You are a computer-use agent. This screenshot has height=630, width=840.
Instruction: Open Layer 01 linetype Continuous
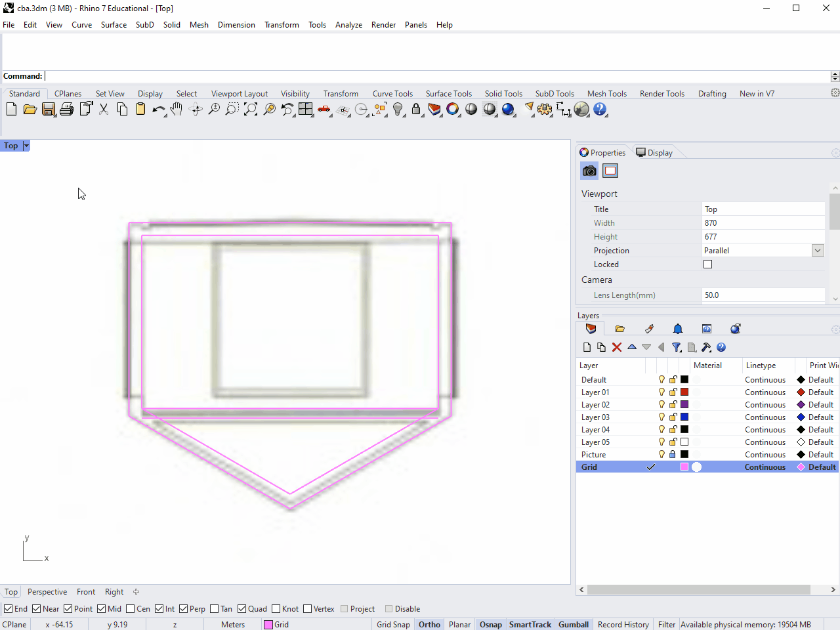765,392
